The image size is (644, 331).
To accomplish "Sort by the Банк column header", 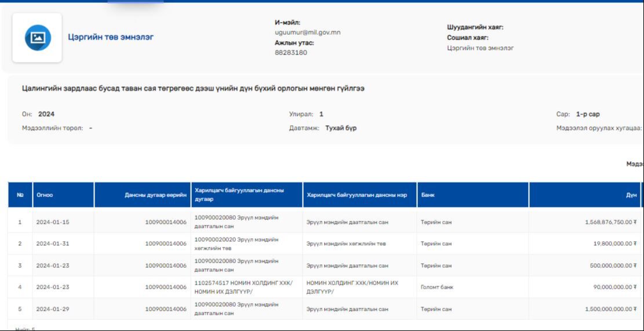I will tap(428, 195).
